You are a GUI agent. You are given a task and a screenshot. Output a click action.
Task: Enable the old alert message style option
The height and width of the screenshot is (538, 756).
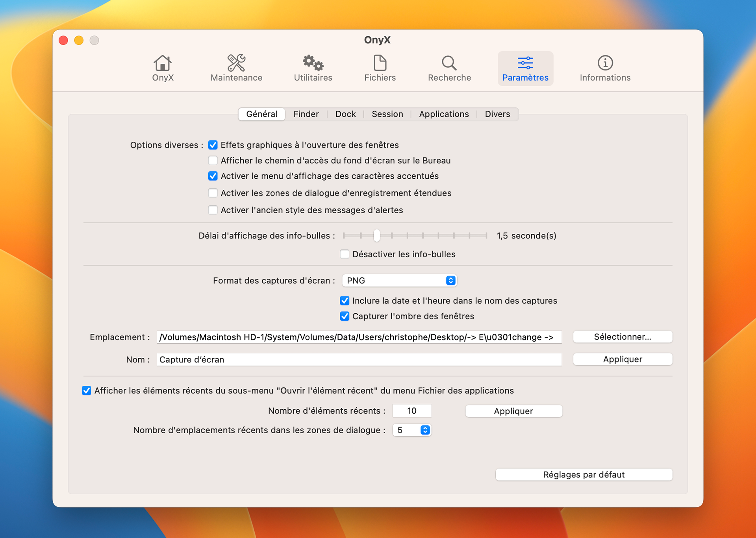pos(213,210)
